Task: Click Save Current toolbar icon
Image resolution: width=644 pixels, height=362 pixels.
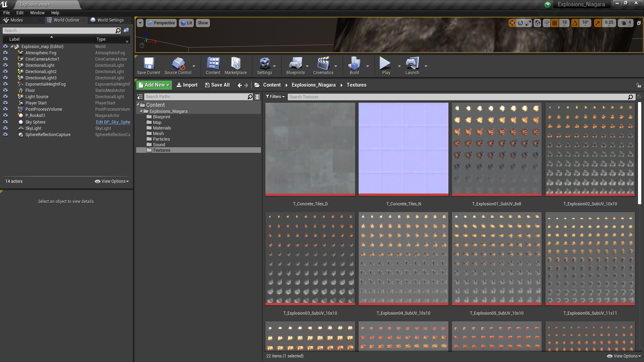Action: coord(149,66)
